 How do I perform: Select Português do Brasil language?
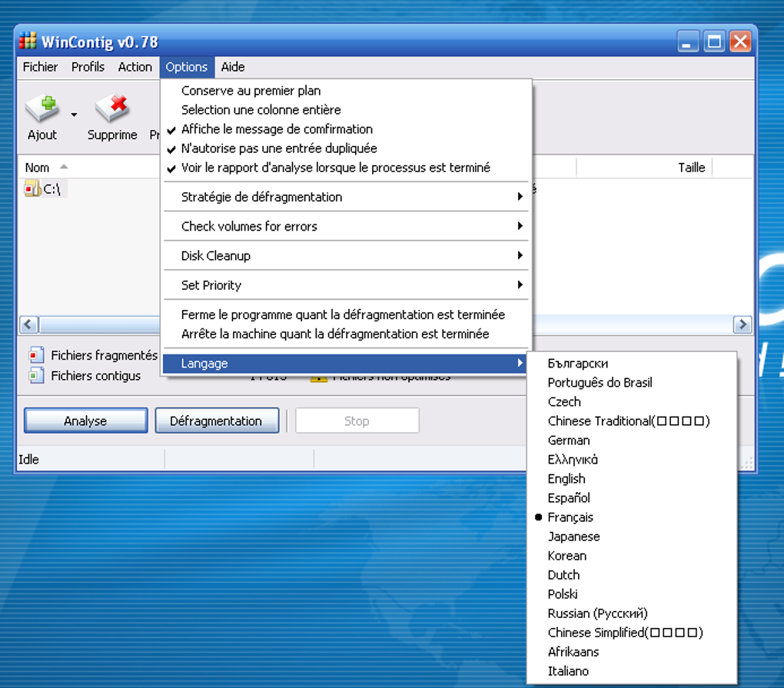[632, 383]
